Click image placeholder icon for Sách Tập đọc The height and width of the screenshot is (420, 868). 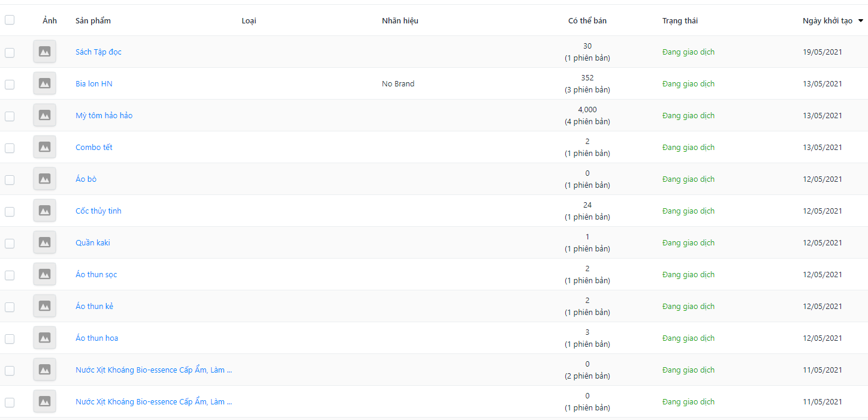point(44,52)
